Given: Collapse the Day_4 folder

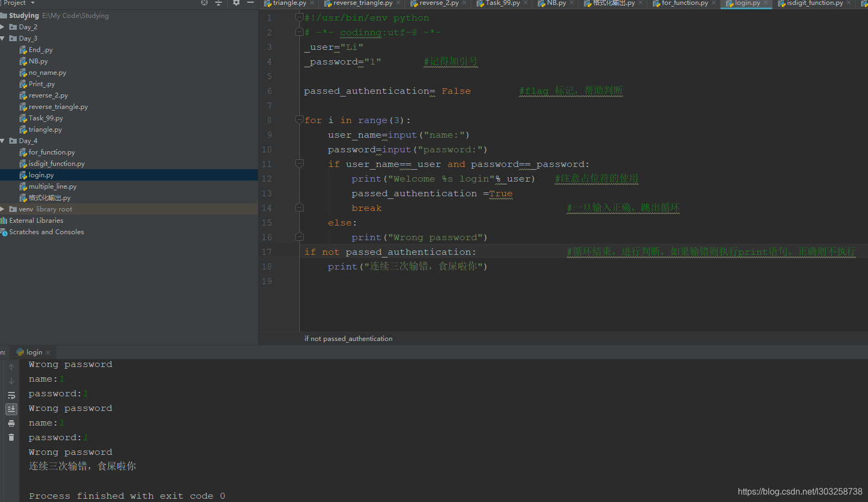Looking at the screenshot, I should pos(3,141).
